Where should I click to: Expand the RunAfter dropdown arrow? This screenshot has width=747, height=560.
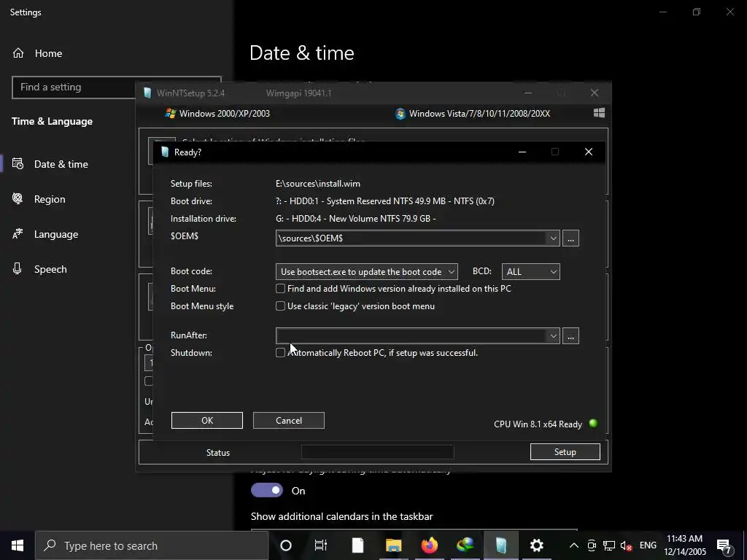tap(553, 335)
